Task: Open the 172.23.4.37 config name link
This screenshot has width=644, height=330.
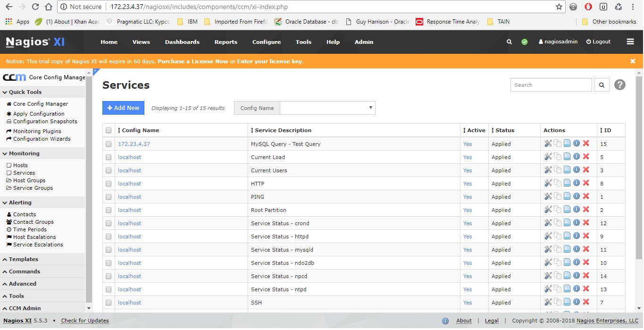Action: [x=134, y=144]
